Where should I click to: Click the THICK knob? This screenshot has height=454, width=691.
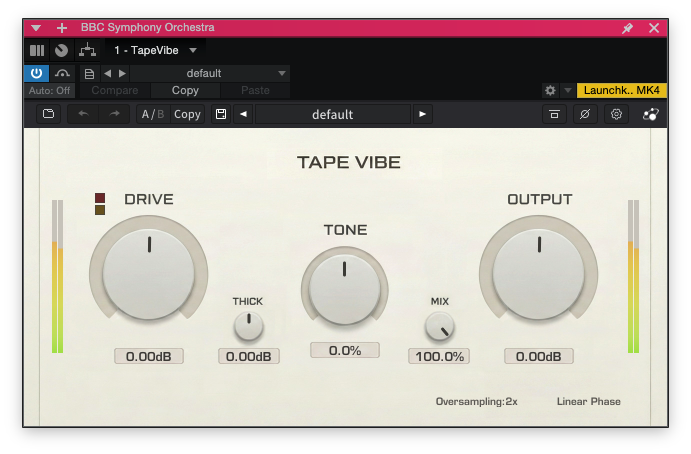249,326
